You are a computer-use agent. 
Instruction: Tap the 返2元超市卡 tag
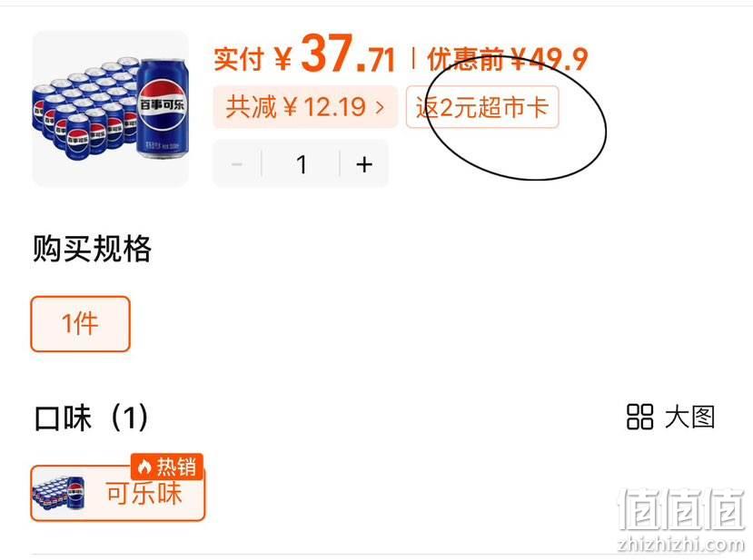pos(482,106)
